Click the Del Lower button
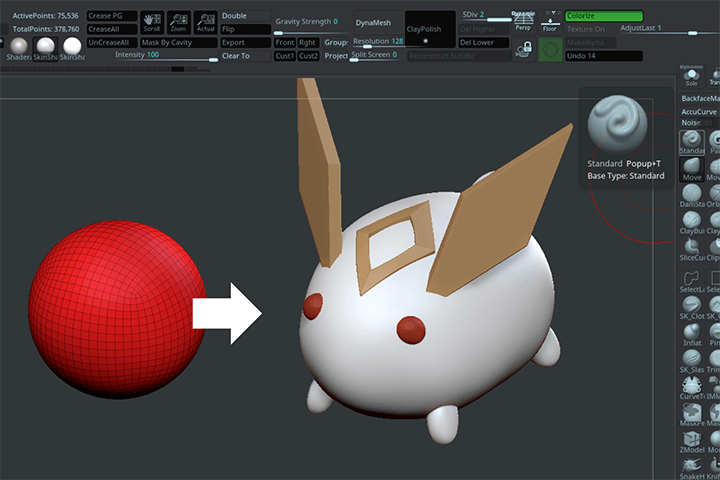 point(484,42)
